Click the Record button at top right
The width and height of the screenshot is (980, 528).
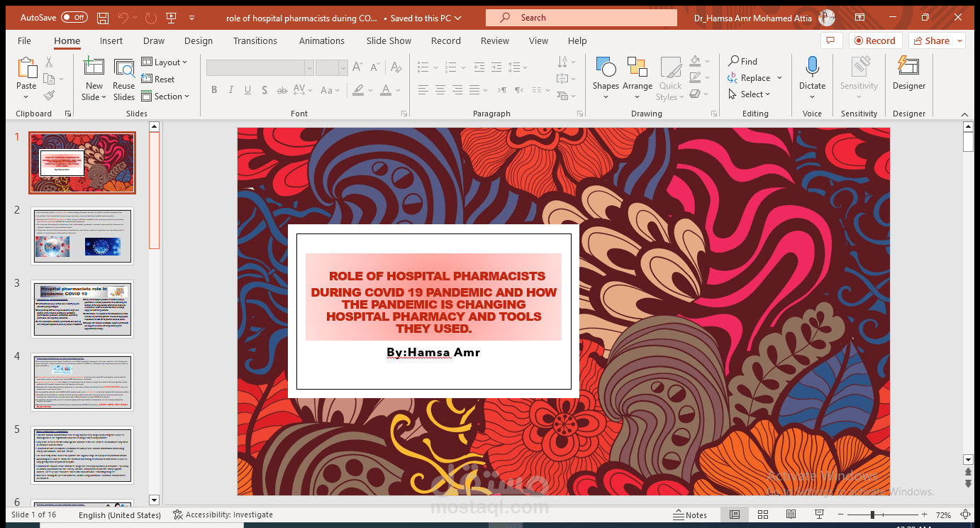875,40
